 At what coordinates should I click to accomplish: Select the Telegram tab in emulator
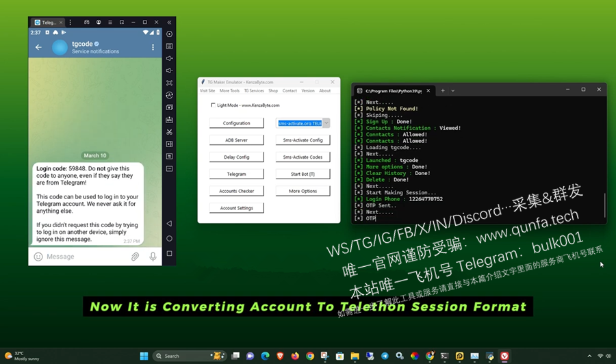(x=46, y=23)
